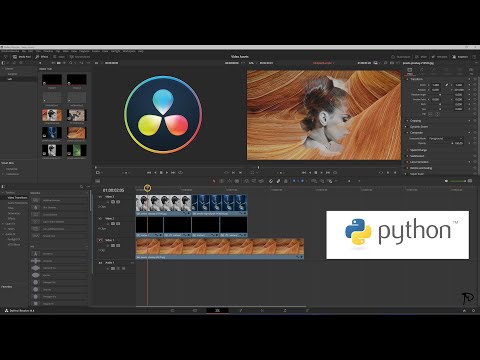Click the flip horizontal icon in Transform
This screenshot has height=360, width=480.
click(x=430, y=114)
